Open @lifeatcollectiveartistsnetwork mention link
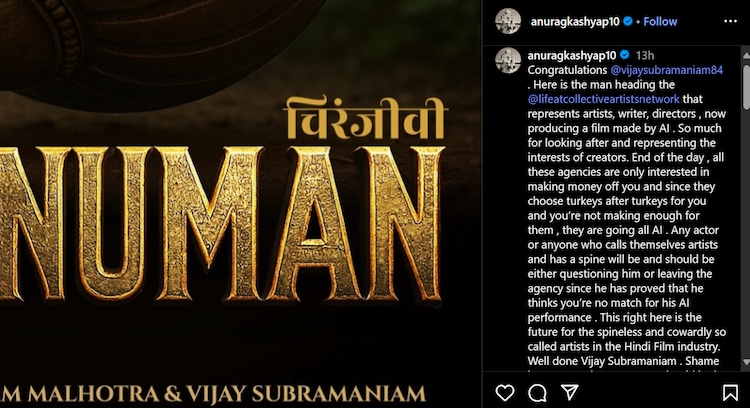750x408 pixels. pyautogui.click(x=604, y=99)
